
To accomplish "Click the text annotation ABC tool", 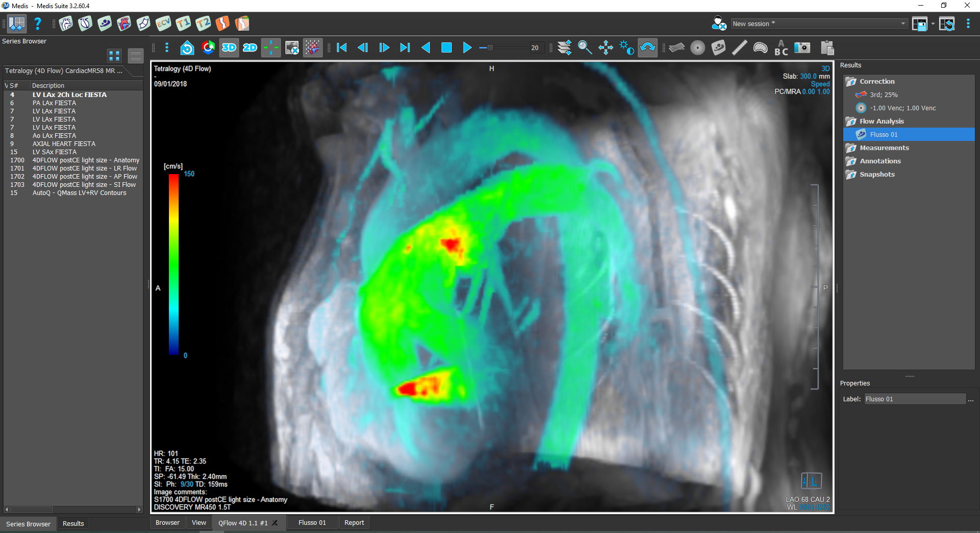I will (x=781, y=47).
